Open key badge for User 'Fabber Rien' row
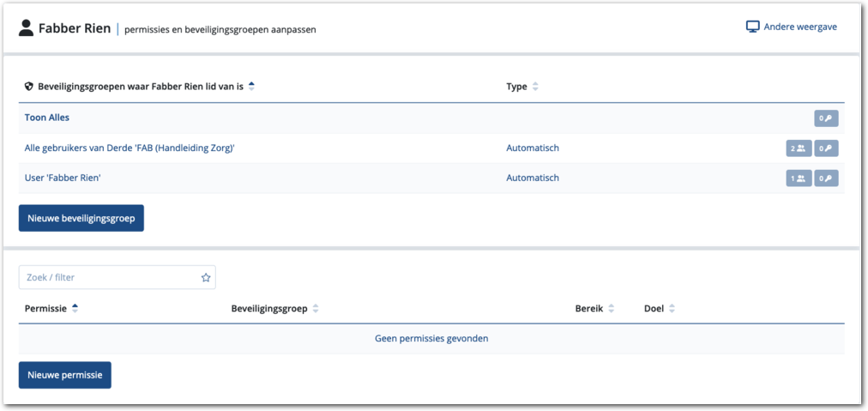This screenshot has height=411, width=868. tap(826, 178)
